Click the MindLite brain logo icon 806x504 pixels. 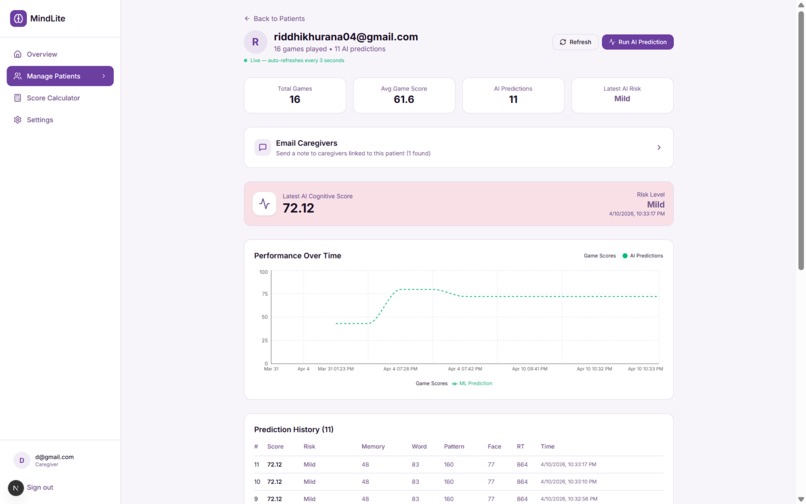[x=19, y=19]
